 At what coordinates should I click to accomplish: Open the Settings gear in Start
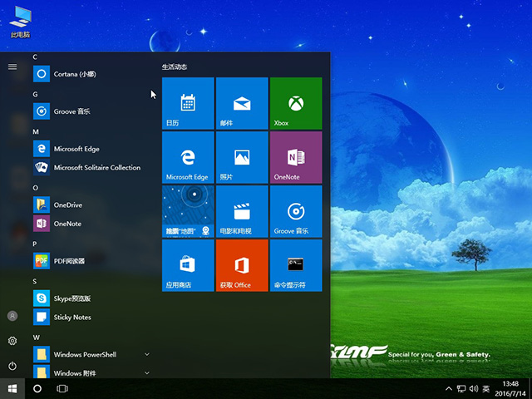pos(12,341)
